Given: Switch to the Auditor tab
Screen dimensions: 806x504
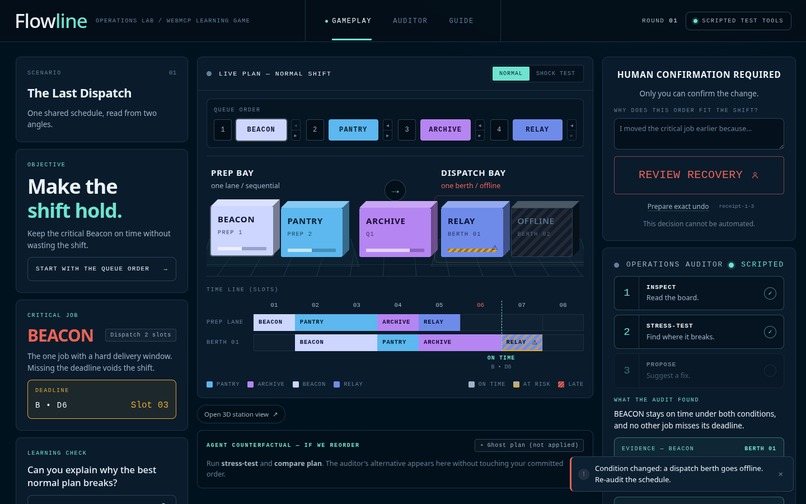Looking at the screenshot, I should coord(410,21).
